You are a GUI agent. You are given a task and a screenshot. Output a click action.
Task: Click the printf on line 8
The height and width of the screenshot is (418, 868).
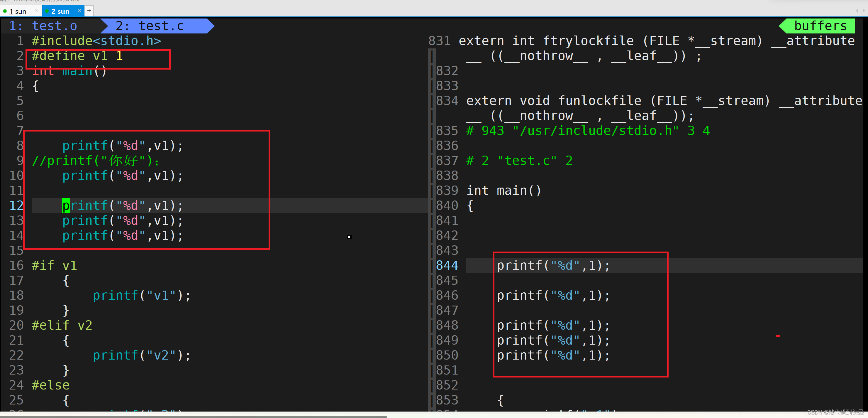[123, 146]
